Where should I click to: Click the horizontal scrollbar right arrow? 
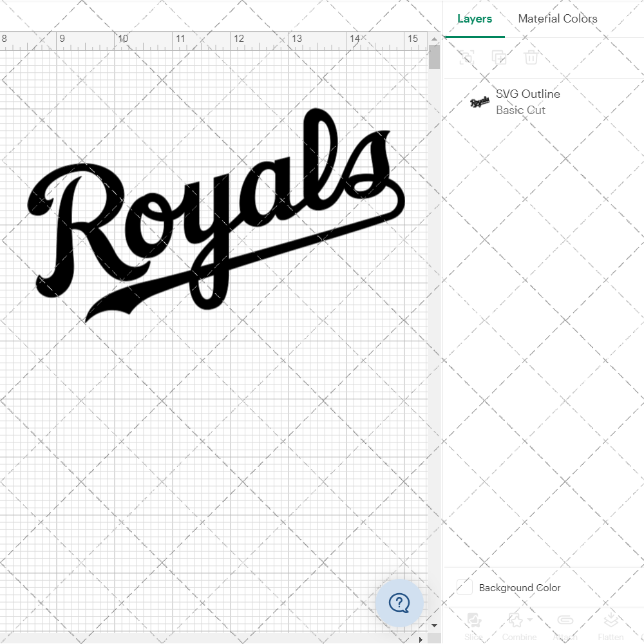pos(420,639)
